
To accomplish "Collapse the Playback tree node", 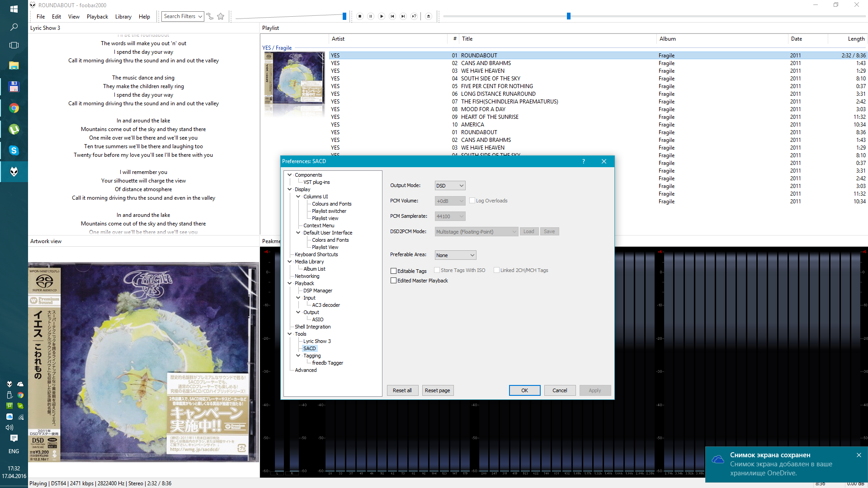I will click(x=290, y=283).
